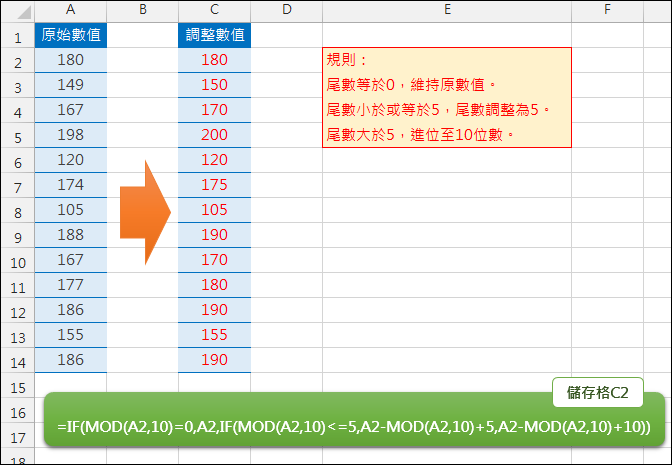Select column C header
672x465 pixels.
[214, 10]
